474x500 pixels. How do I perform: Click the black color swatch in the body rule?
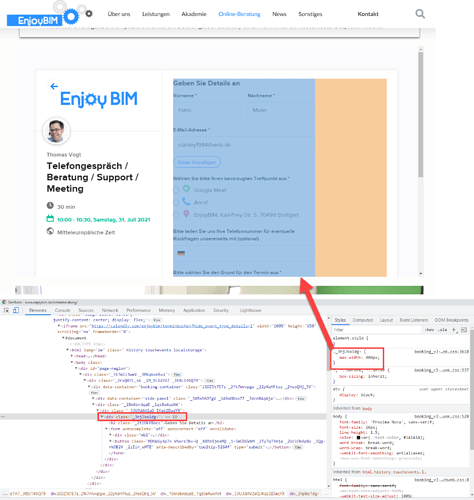point(358,437)
